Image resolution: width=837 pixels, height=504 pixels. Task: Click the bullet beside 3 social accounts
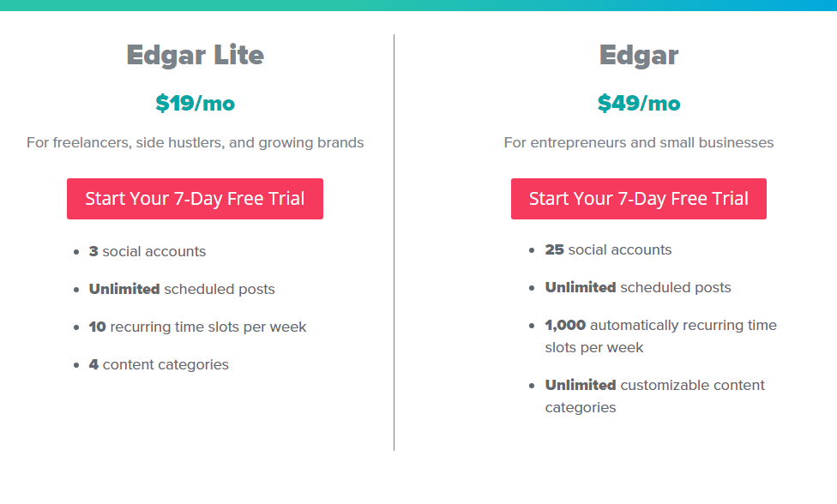[x=76, y=252]
